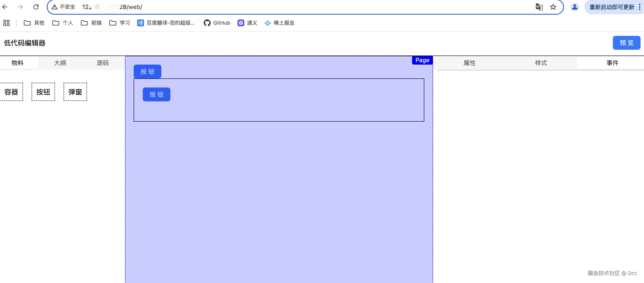Expand the 其他 bookmark folder
The width and height of the screenshot is (644, 283).
[34, 23]
